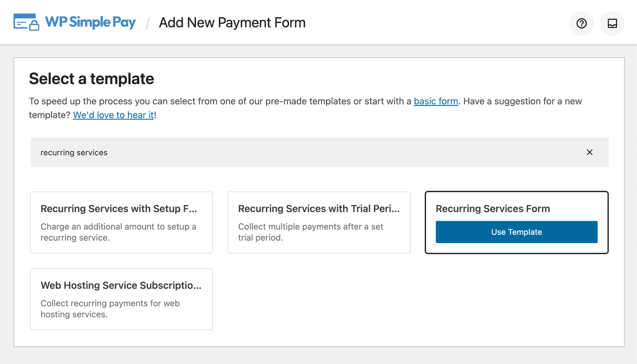637x364 pixels.
Task: Click the "Charge an additional amount" card description
Action: pos(118,232)
